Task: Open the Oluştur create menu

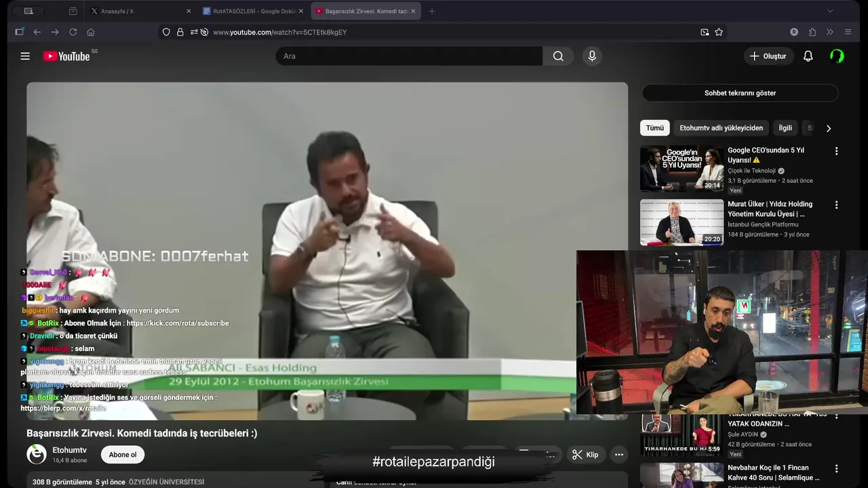Action: [x=768, y=56]
